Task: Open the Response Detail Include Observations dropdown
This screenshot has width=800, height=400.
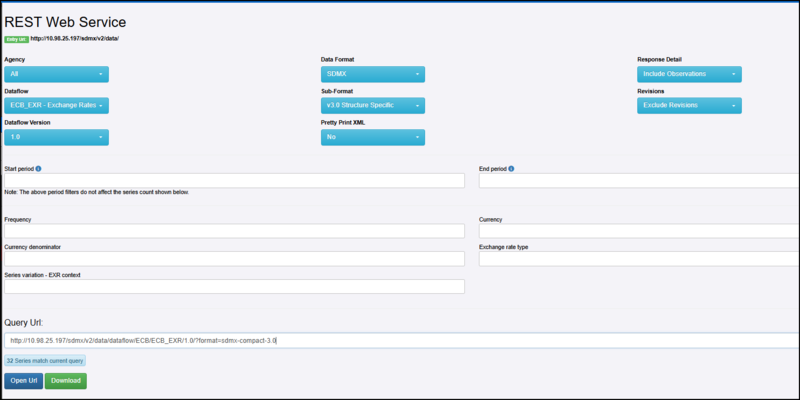Action: [689, 74]
